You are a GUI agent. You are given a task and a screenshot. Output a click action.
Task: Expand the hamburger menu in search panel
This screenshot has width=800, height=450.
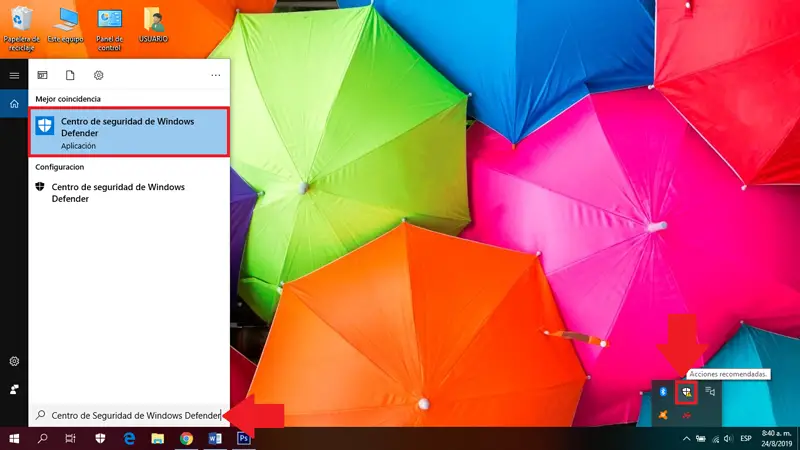(x=14, y=76)
